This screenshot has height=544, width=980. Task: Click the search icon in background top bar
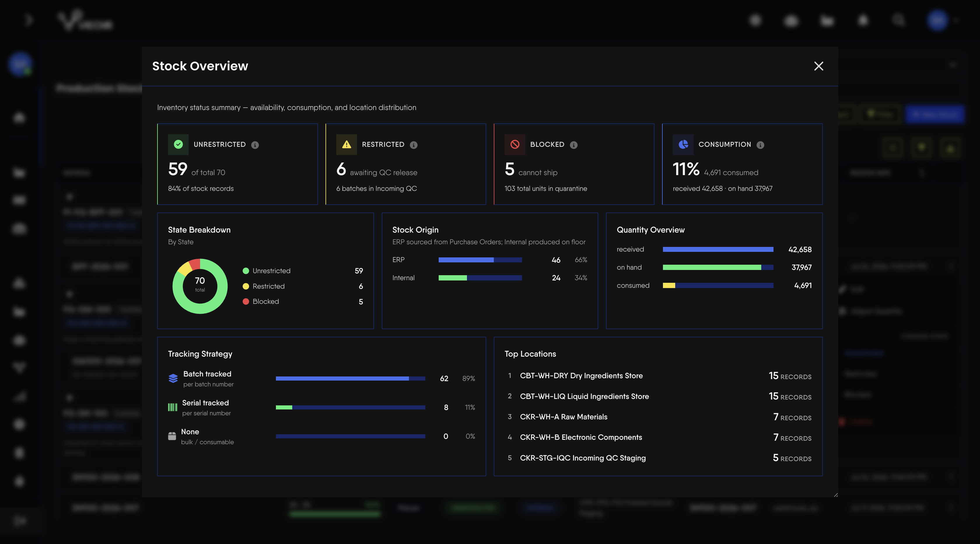[x=899, y=20]
